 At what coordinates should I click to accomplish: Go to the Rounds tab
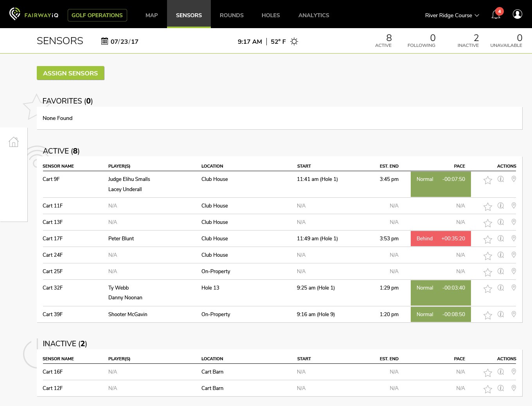click(232, 15)
